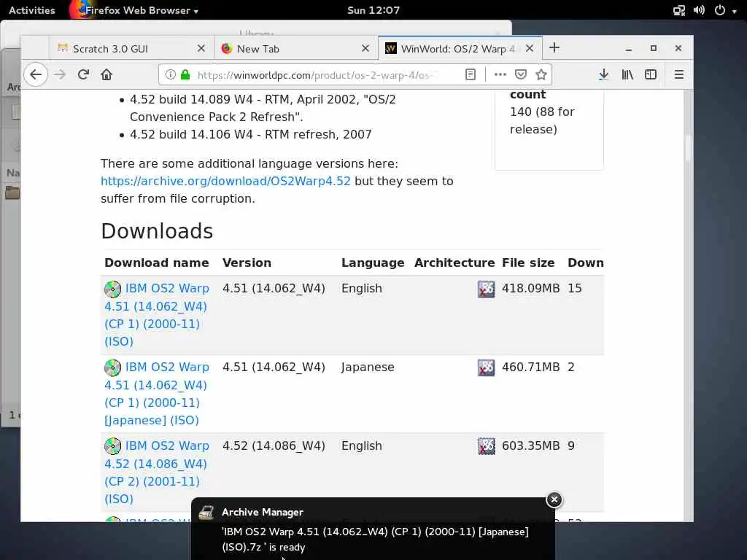747x560 pixels.
Task: Toggle the sidebar view icon
Action: (650, 75)
